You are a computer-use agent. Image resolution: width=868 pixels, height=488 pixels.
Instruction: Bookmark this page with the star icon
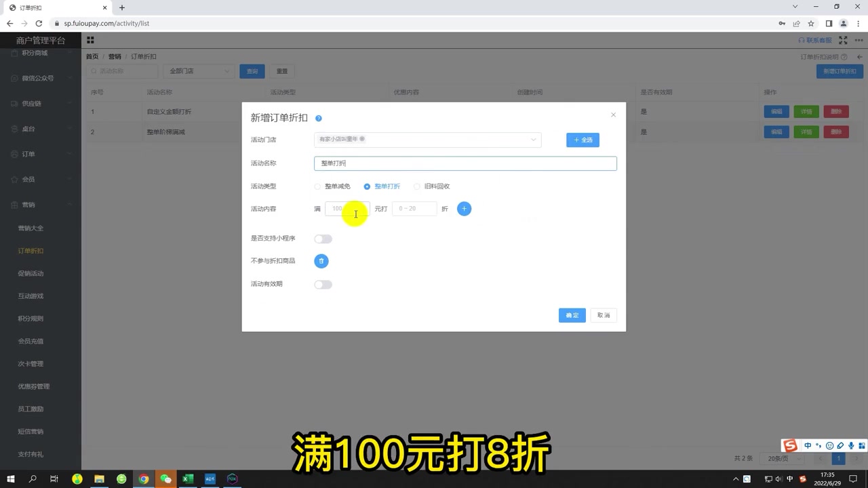click(811, 23)
